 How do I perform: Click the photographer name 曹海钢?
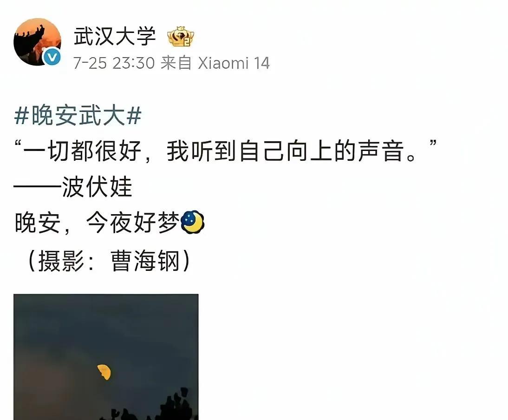click(x=145, y=261)
